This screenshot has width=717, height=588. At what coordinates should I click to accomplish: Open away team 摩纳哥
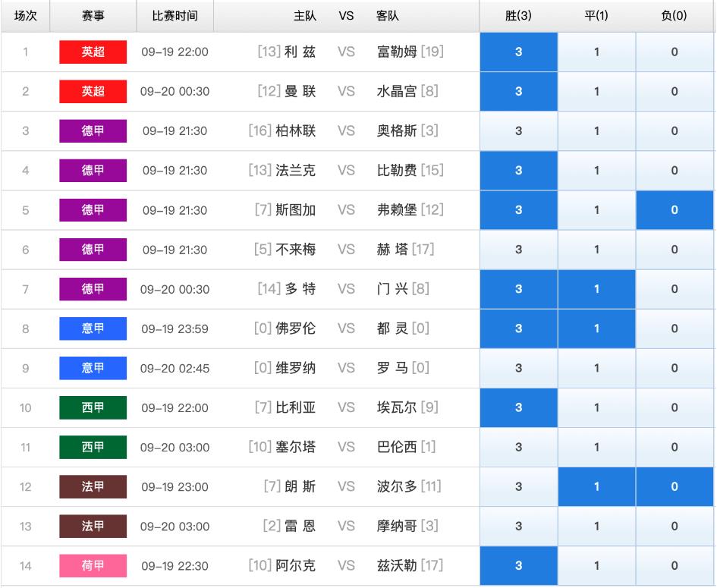pyautogui.click(x=397, y=527)
